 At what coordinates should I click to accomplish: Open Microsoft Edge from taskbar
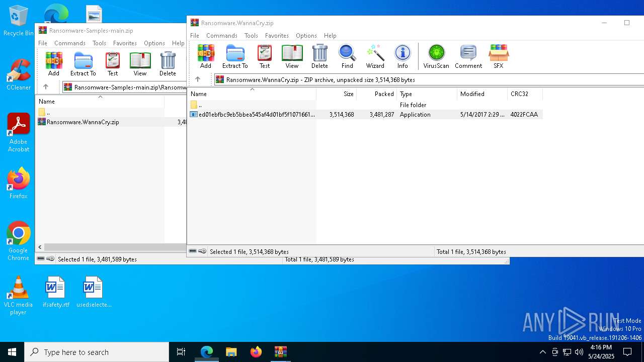pyautogui.click(x=207, y=352)
